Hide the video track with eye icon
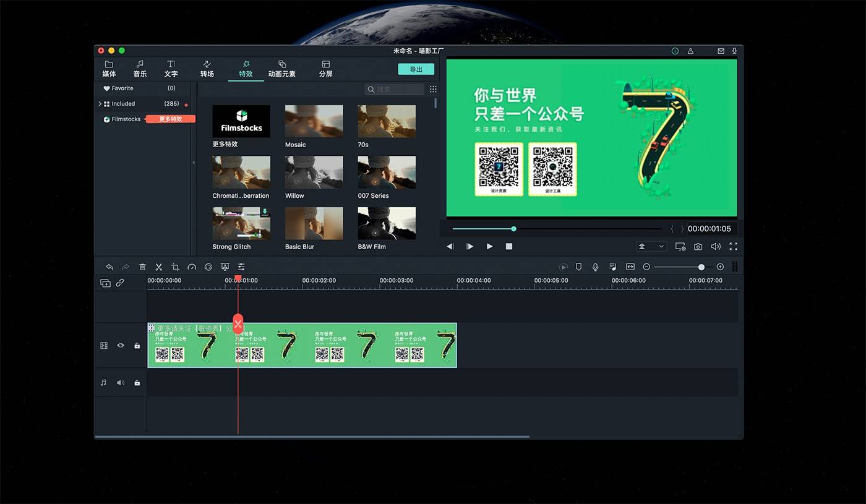The width and height of the screenshot is (866, 504). tap(121, 346)
